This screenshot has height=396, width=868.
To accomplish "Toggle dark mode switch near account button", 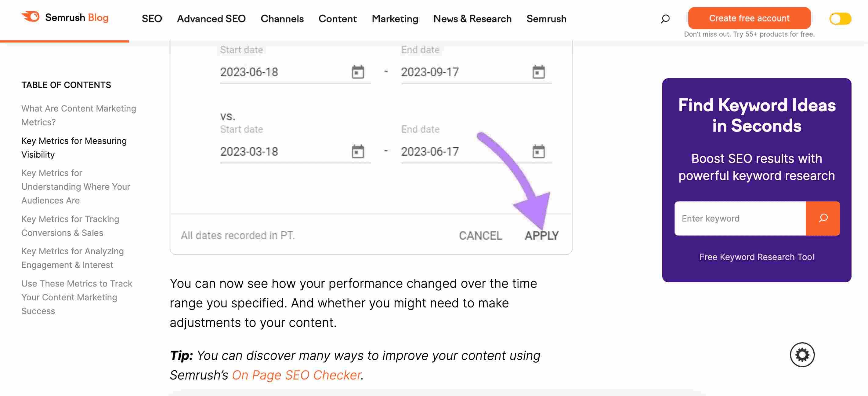I will coord(840,18).
